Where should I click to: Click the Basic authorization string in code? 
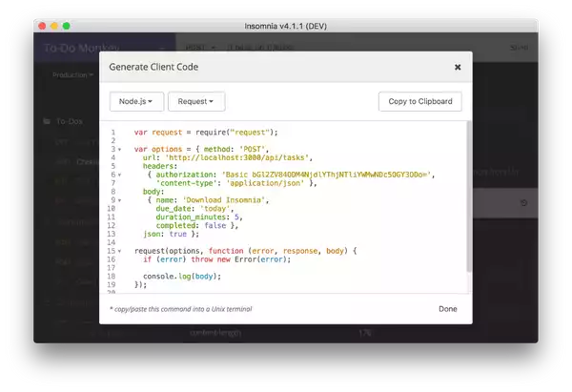[326, 175]
